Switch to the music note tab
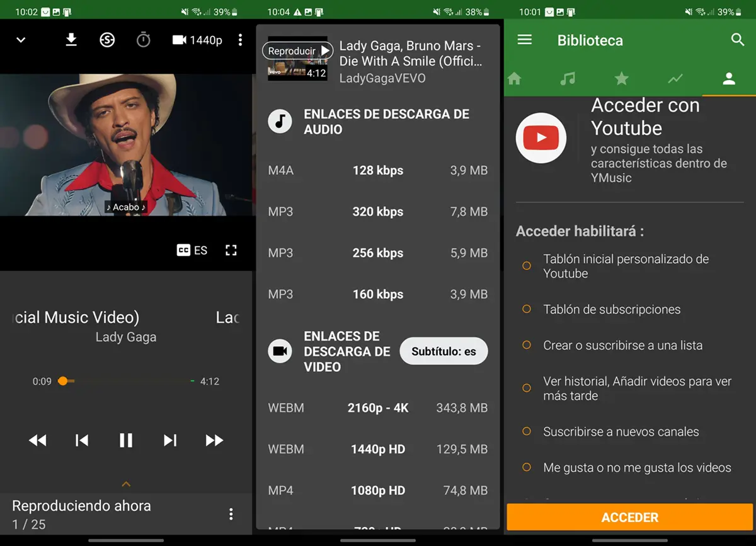This screenshot has height=546, width=756. [568, 79]
